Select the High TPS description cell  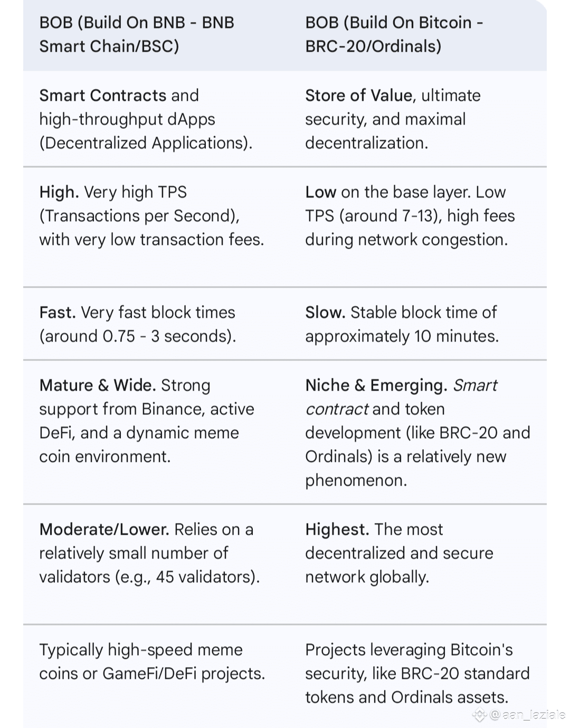pos(151,215)
